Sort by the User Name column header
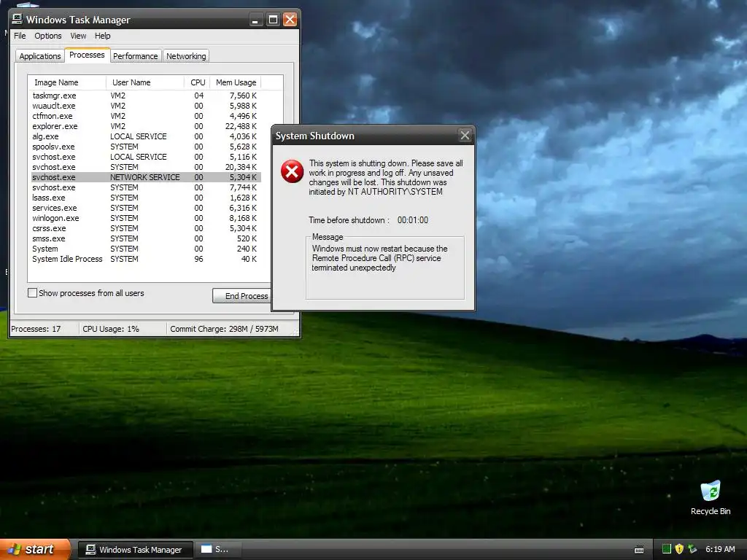This screenshot has height=560, width=747. coord(145,82)
